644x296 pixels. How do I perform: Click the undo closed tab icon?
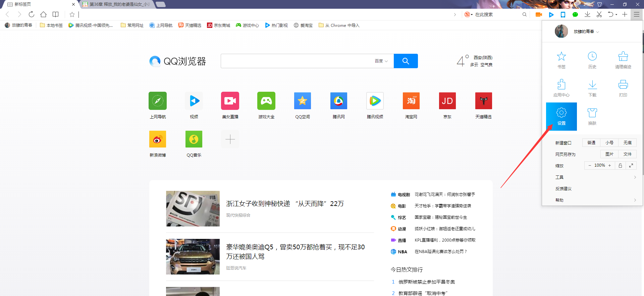point(610,14)
